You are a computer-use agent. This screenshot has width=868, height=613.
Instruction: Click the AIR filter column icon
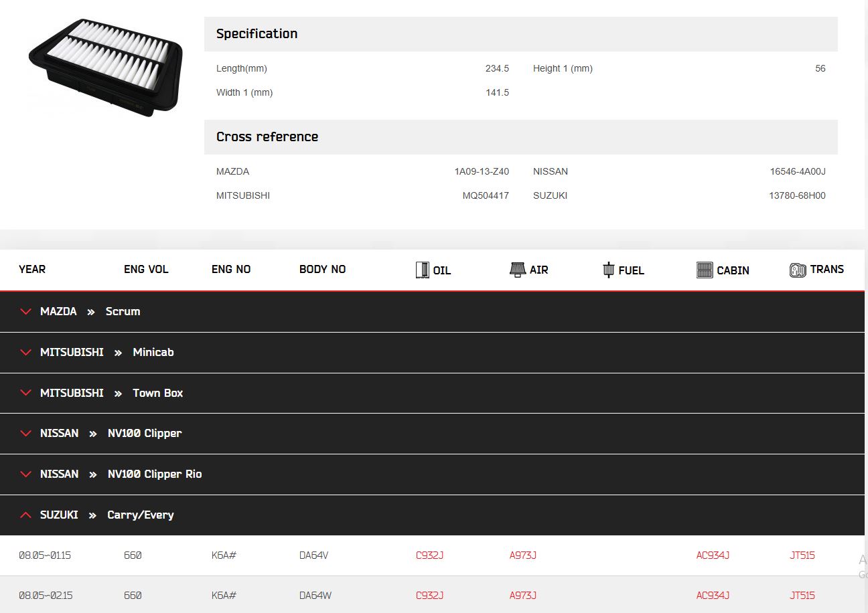(517, 270)
